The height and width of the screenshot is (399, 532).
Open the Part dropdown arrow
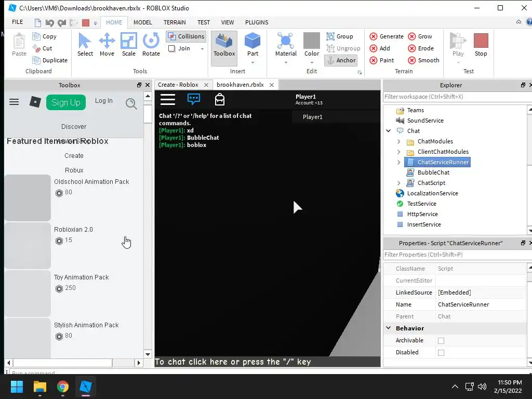pyautogui.click(x=253, y=62)
